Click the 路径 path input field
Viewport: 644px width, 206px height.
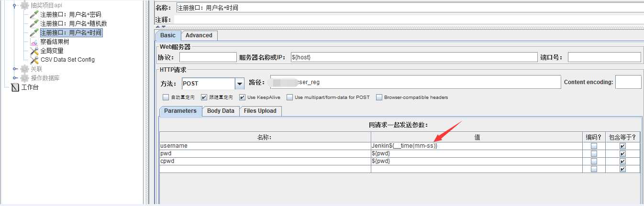pos(415,82)
